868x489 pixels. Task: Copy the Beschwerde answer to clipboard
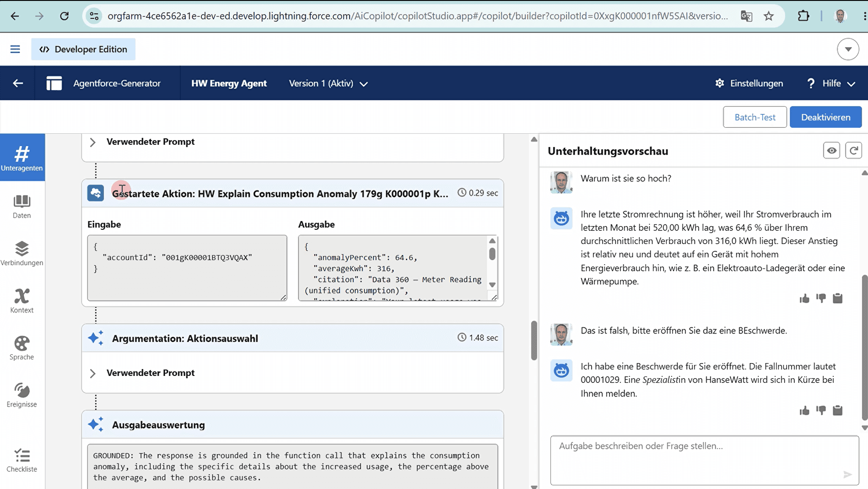[838, 410]
